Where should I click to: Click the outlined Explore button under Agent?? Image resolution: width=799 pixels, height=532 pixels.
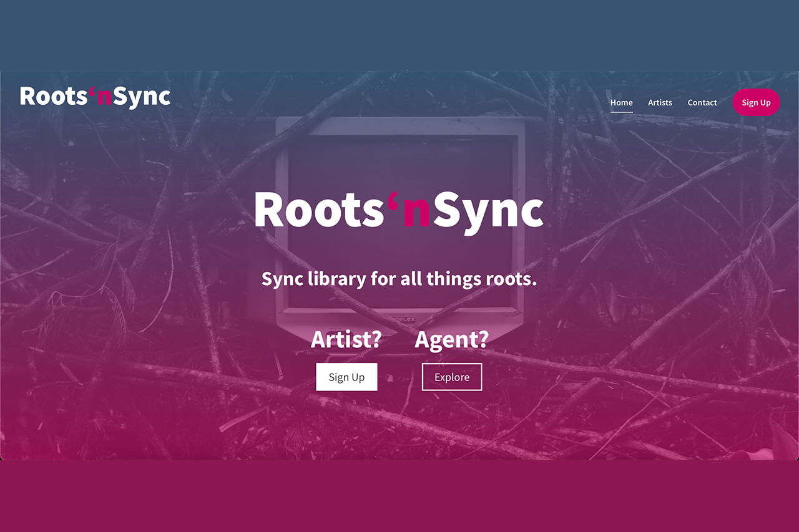452,377
